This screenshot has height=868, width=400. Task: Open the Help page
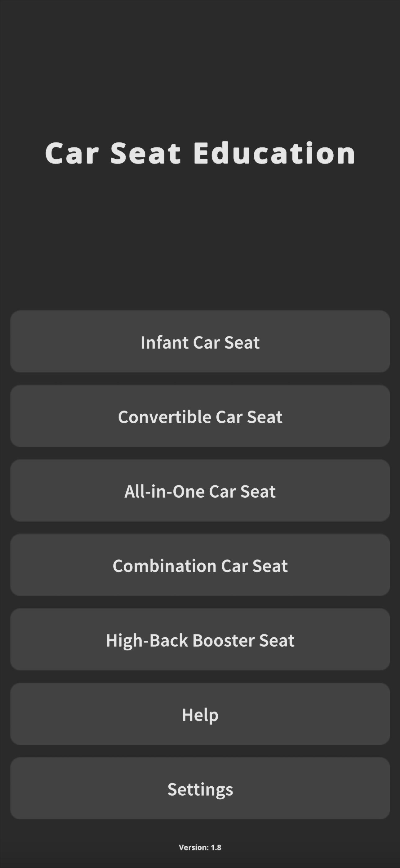[200, 714]
